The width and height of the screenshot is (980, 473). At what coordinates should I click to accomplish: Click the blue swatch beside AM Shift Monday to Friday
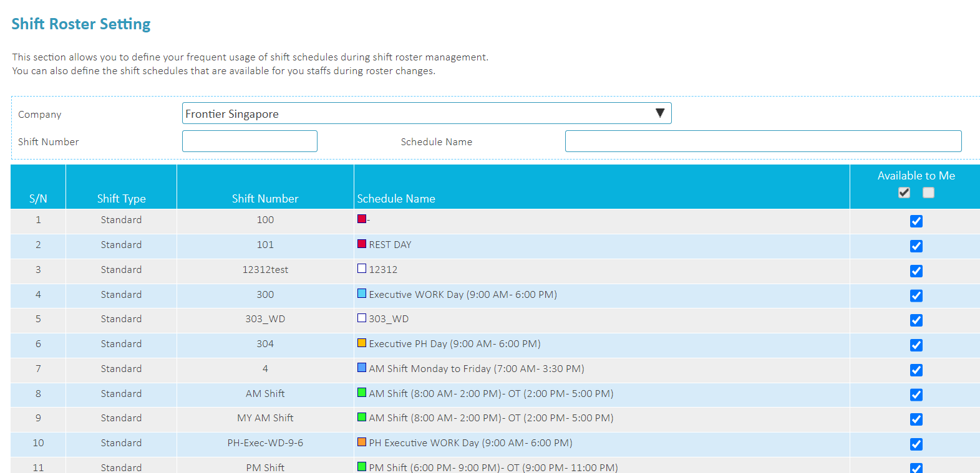362,368
